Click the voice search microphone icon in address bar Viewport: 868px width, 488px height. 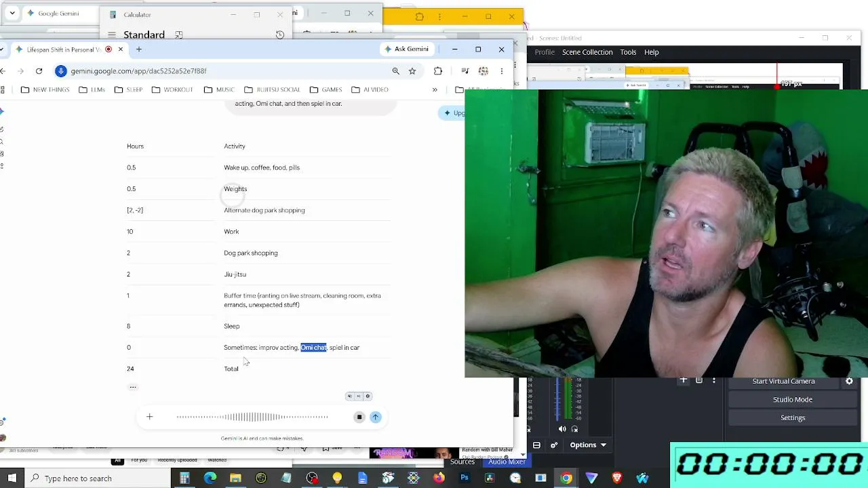pyautogui.click(x=61, y=70)
